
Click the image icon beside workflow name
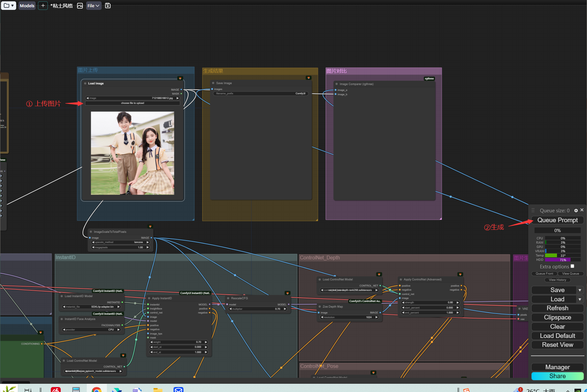[80, 6]
